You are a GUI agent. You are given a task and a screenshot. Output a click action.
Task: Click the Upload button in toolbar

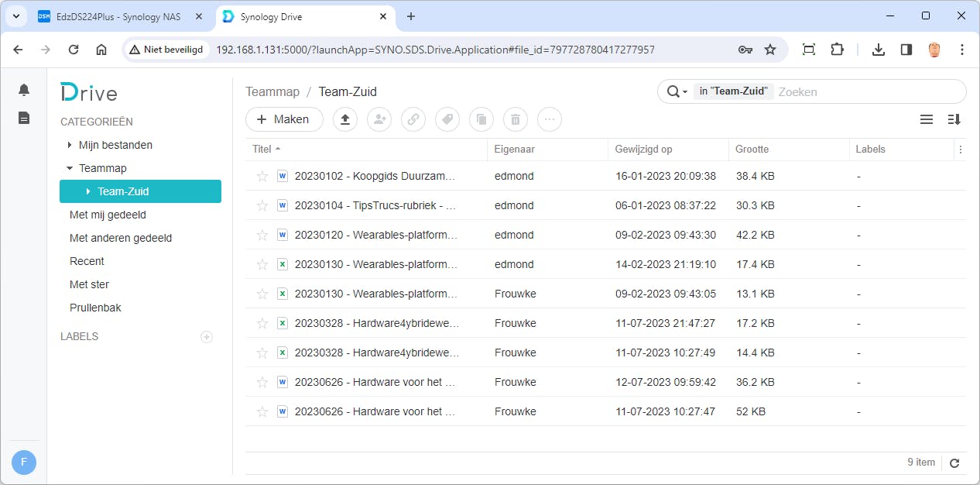tap(345, 119)
